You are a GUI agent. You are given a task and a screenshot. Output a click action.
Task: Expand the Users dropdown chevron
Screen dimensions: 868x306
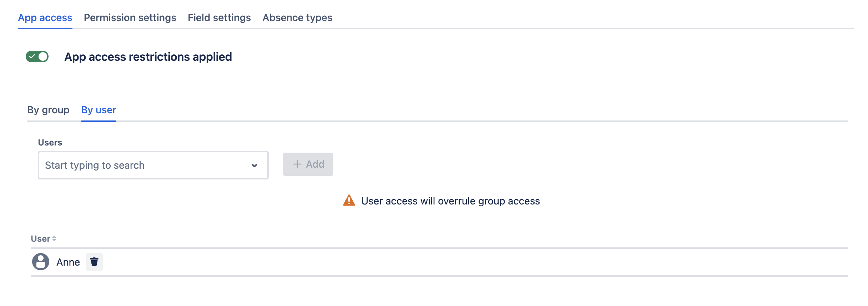(254, 165)
